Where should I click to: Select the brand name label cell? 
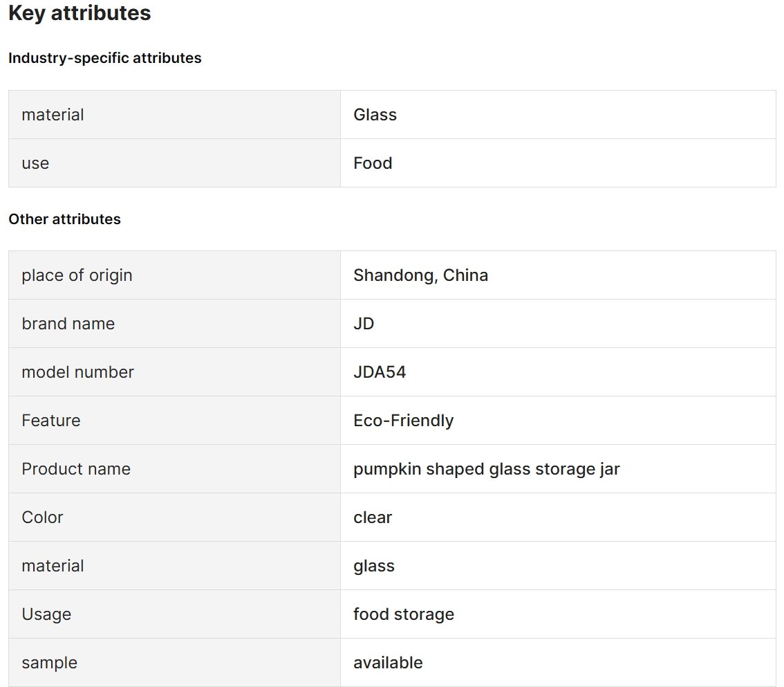point(174,324)
